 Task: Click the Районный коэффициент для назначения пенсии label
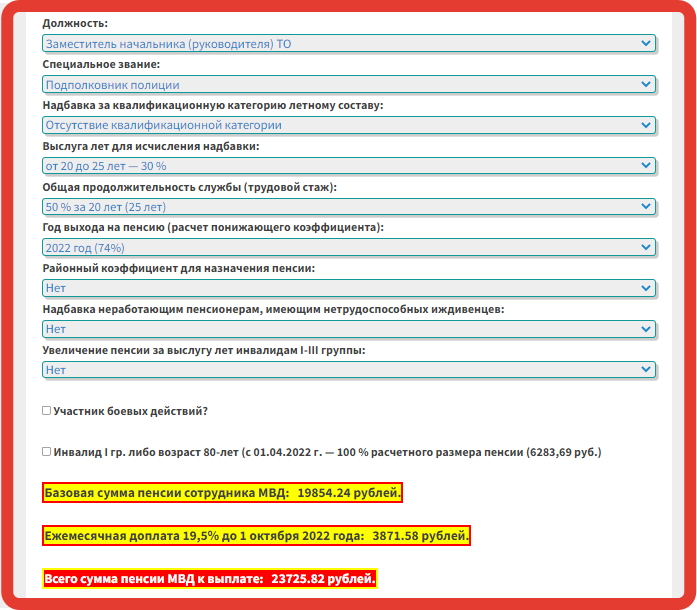click(179, 269)
